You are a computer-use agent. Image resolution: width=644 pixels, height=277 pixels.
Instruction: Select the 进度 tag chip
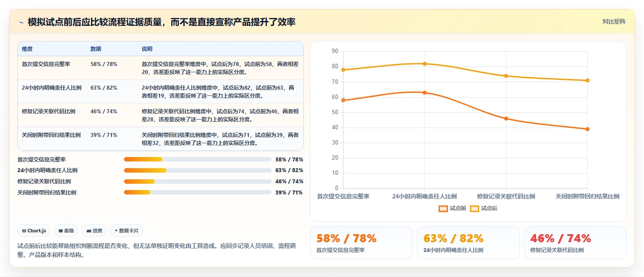[x=94, y=231]
